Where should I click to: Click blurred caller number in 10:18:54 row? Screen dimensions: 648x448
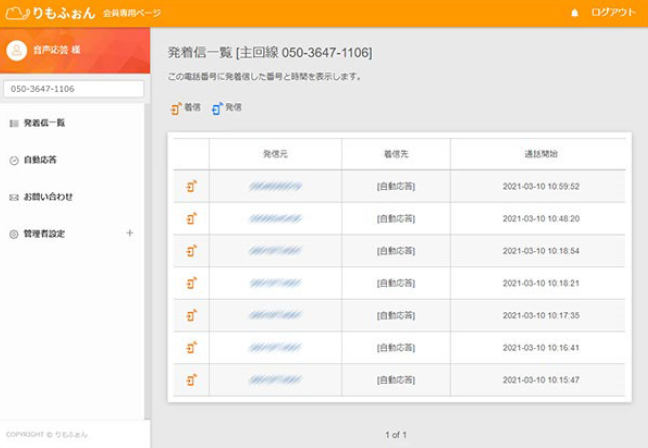tap(275, 251)
